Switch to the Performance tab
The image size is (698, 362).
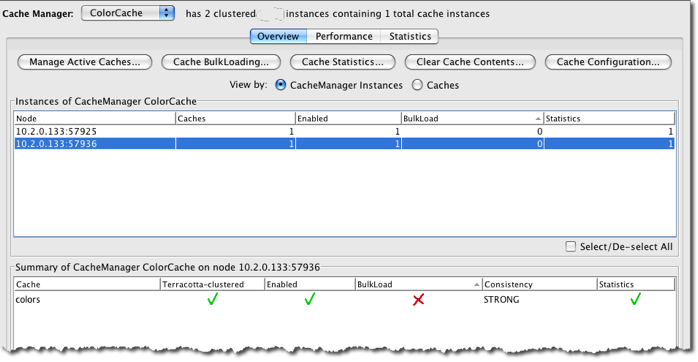(344, 36)
